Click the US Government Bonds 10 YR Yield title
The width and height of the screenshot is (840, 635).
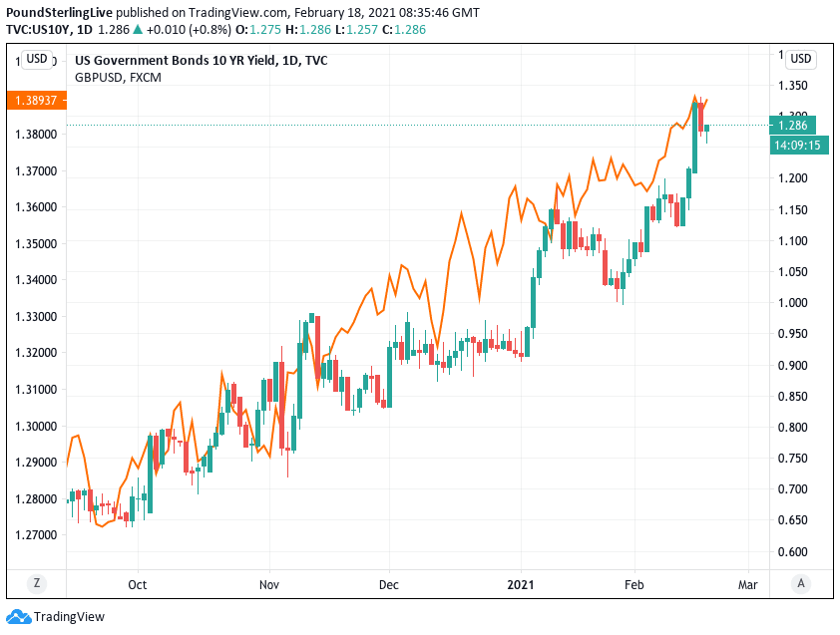[201, 61]
